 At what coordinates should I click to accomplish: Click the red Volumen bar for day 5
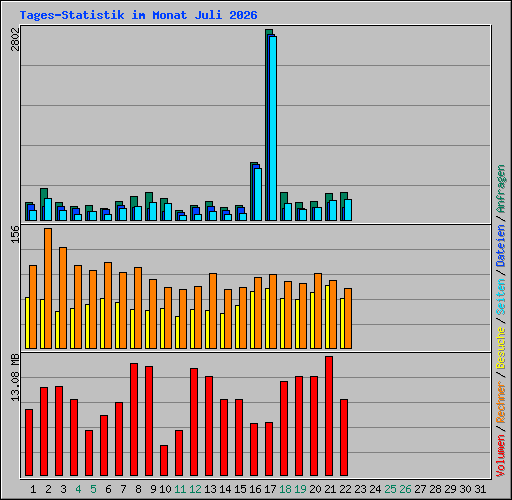click(x=89, y=453)
